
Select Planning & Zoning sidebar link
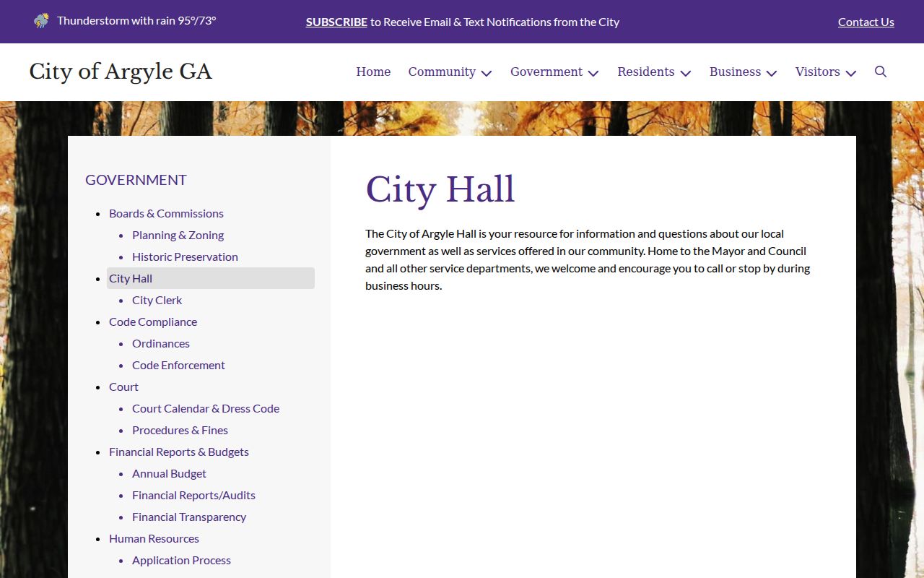point(178,235)
